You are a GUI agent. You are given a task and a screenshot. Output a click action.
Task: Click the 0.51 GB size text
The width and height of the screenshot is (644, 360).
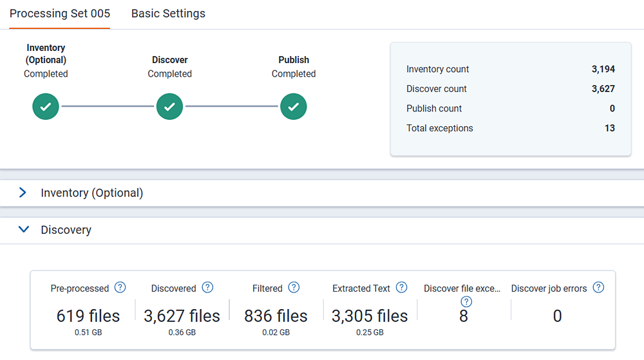click(88, 332)
